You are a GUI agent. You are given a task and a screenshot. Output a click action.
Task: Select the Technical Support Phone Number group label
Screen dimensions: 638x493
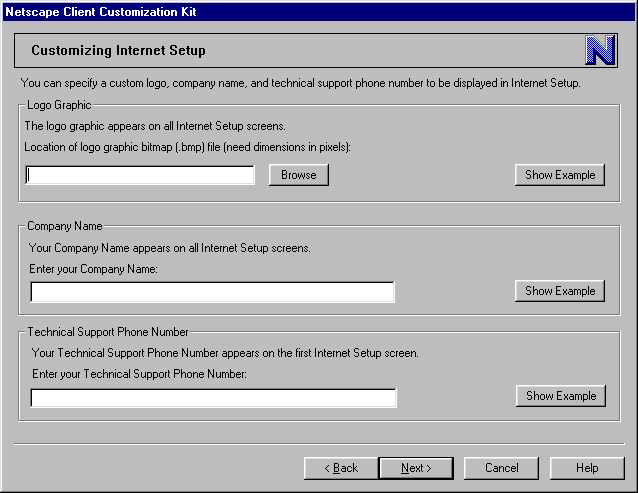tap(108, 331)
